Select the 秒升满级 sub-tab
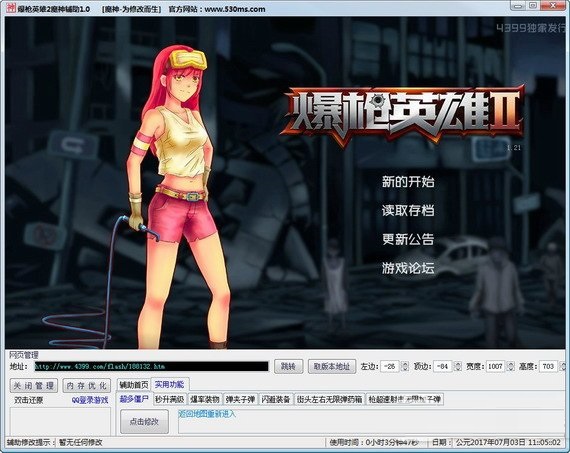Screen dimensions: 570x453 169,400
